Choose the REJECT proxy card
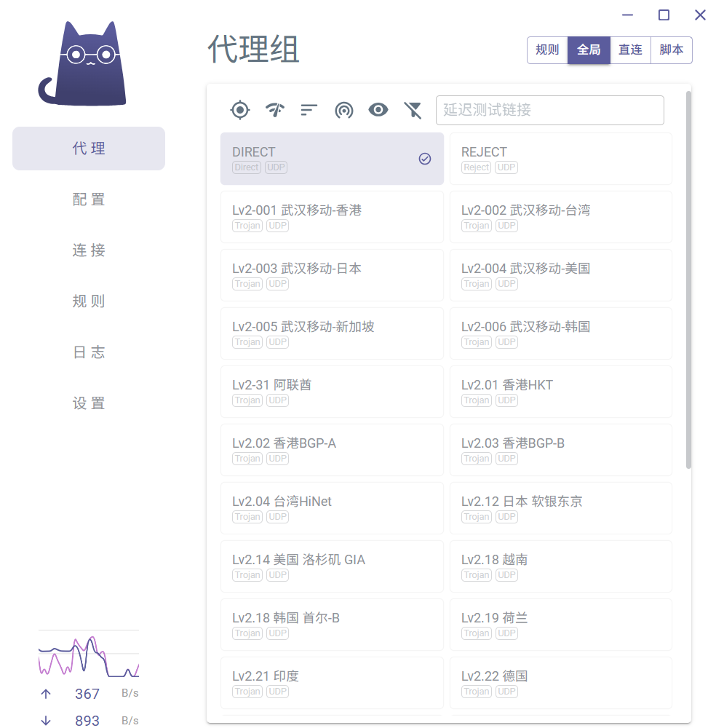The width and height of the screenshot is (724, 728). 560,159
